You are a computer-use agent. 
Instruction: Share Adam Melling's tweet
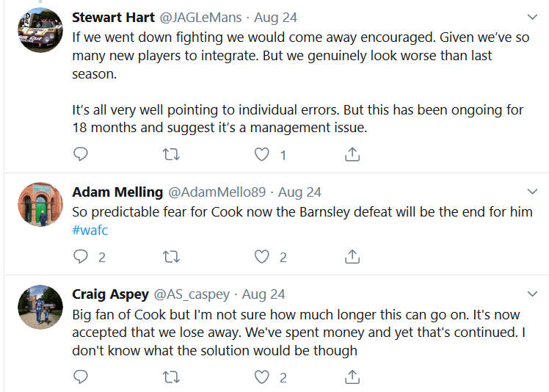point(352,256)
